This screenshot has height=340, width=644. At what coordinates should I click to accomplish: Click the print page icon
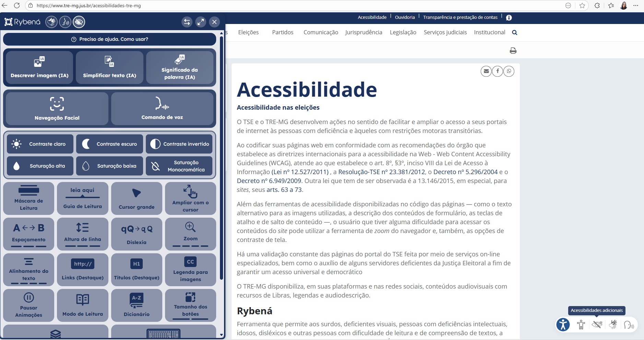tap(513, 51)
